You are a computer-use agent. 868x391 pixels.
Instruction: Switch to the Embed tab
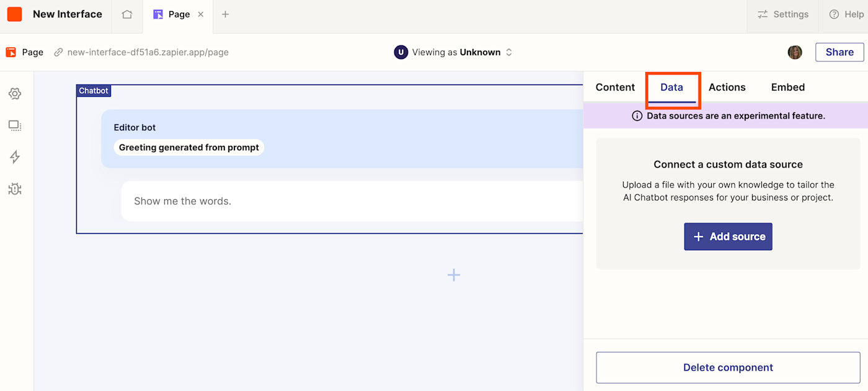pyautogui.click(x=787, y=87)
